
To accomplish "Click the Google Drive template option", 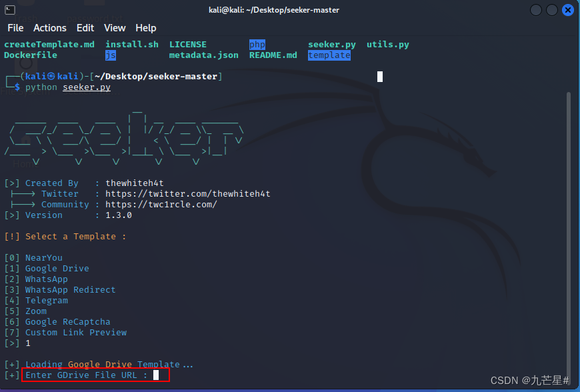I will coord(57,269).
